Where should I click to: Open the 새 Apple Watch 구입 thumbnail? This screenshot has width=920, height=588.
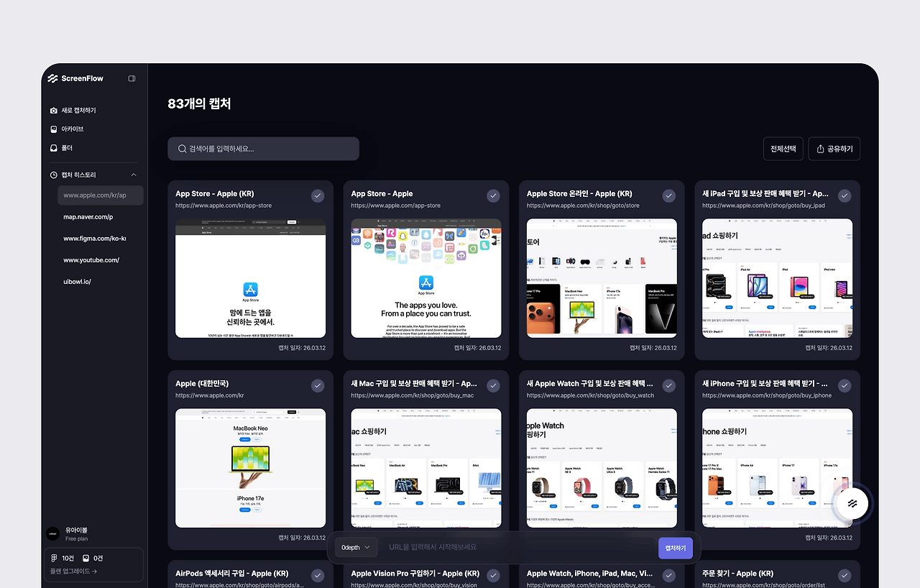coord(602,468)
